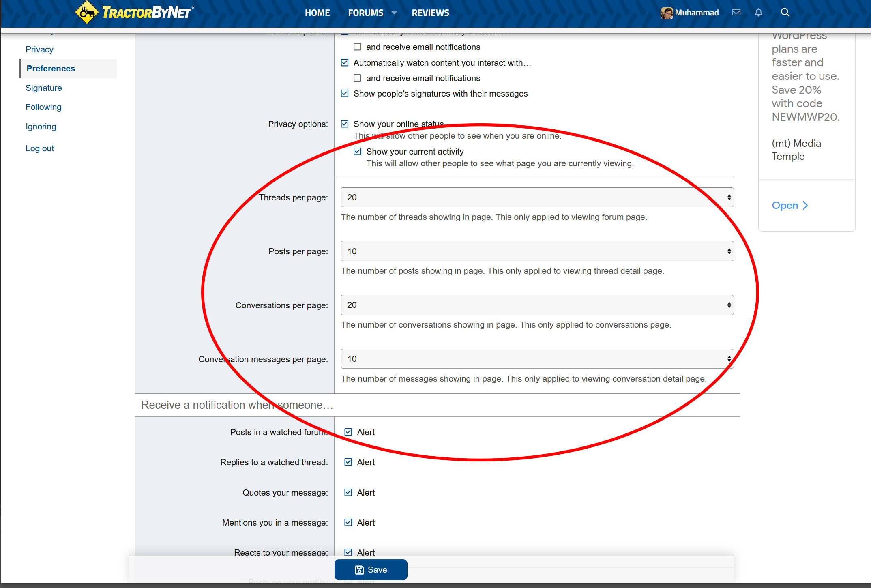The width and height of the screenshot is (871, 588).
Task: Uncheck Show people's signatures with messages
Action: [345, 94]
